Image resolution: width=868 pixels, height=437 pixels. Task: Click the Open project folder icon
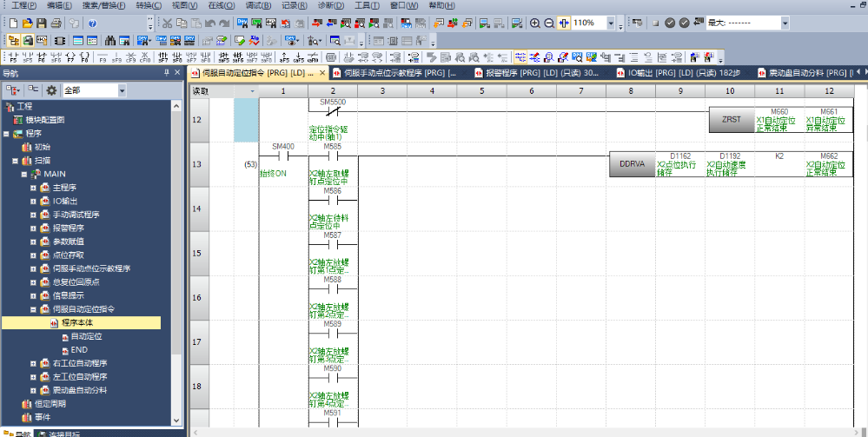tap(28, 23)
